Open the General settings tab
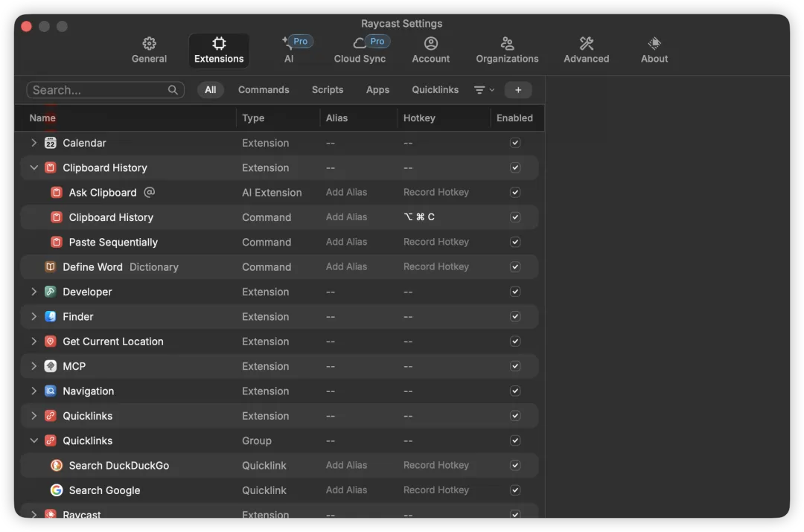 pos(149,51)
